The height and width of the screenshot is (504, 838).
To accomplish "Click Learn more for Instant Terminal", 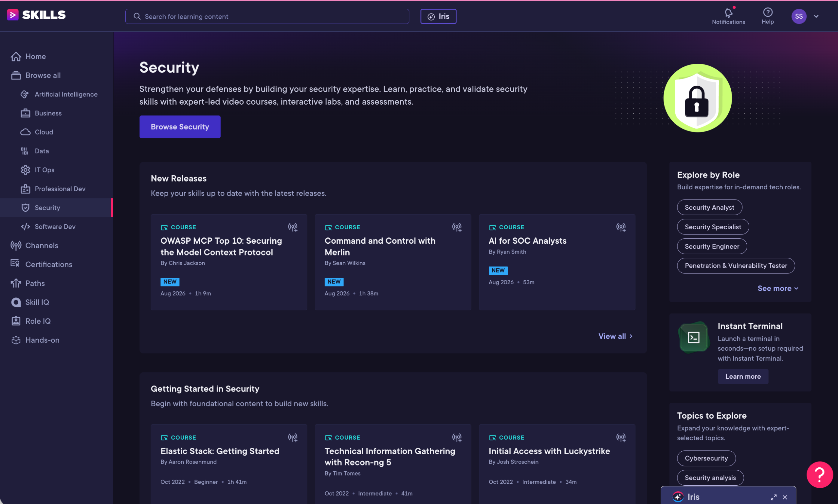I will coord(742,376).
